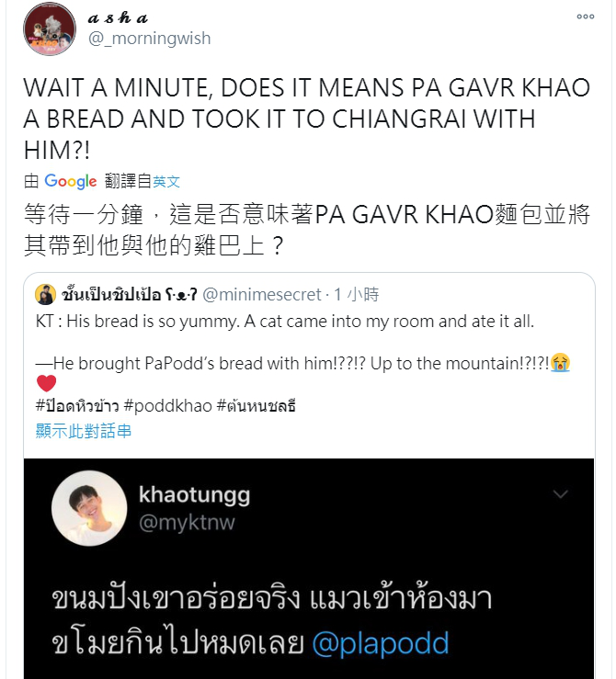Open the 1 小時 timestamp of quoted tweet
This screenshot has height=679, width=616.
coord(356,294)
